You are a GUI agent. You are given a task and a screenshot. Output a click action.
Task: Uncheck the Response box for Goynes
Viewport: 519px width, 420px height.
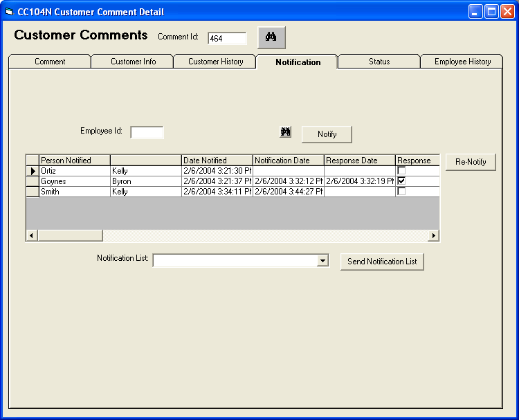pos(401,181)
